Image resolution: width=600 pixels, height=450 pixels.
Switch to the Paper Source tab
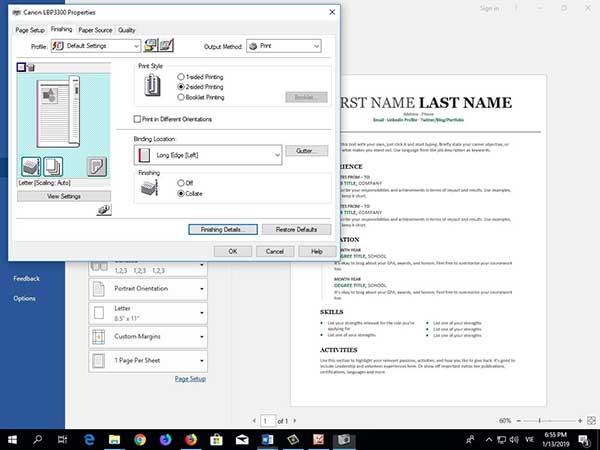tap(95, 30)
